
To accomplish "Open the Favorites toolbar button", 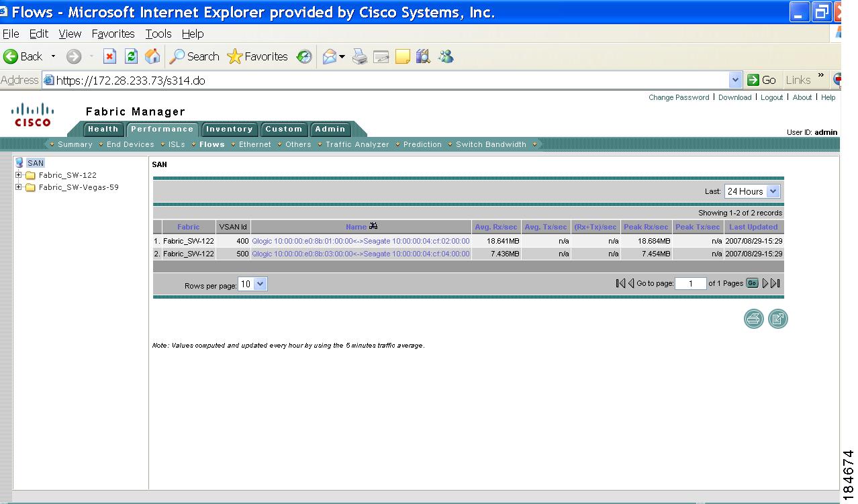I will 258,57.
